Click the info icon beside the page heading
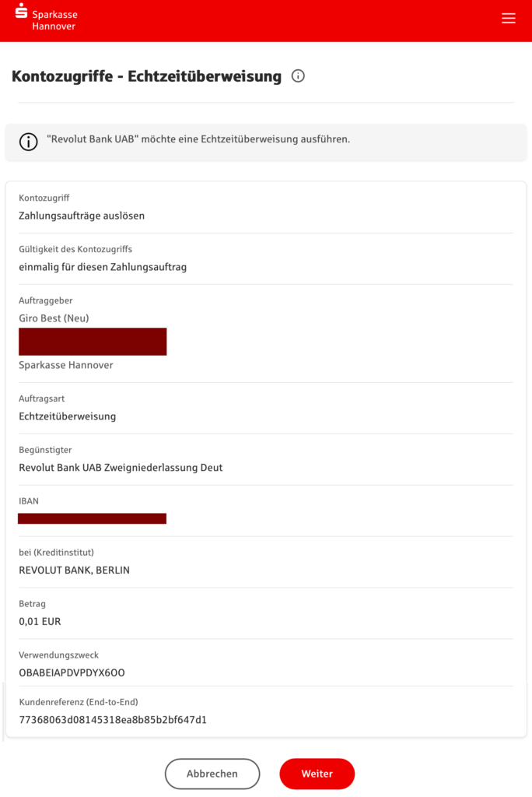The width and height of the screenshot is (532, 797). click(x=298, y=76)
